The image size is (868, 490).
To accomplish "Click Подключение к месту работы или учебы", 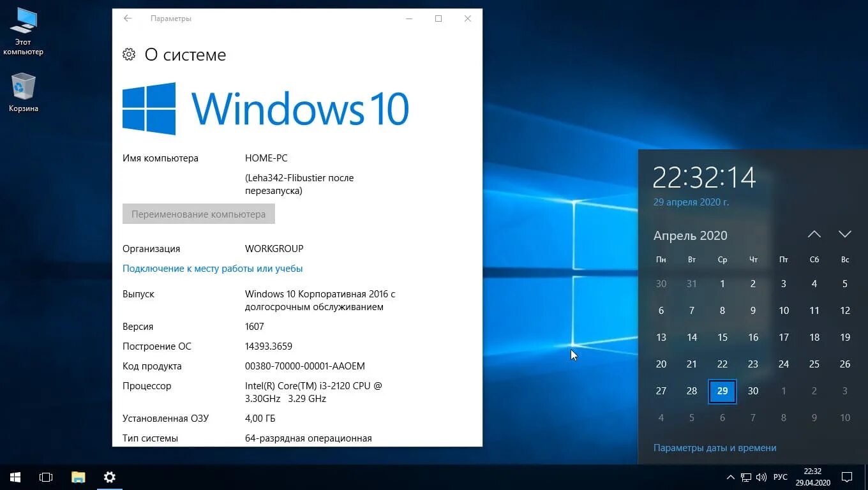I will [x=213, y=268].
